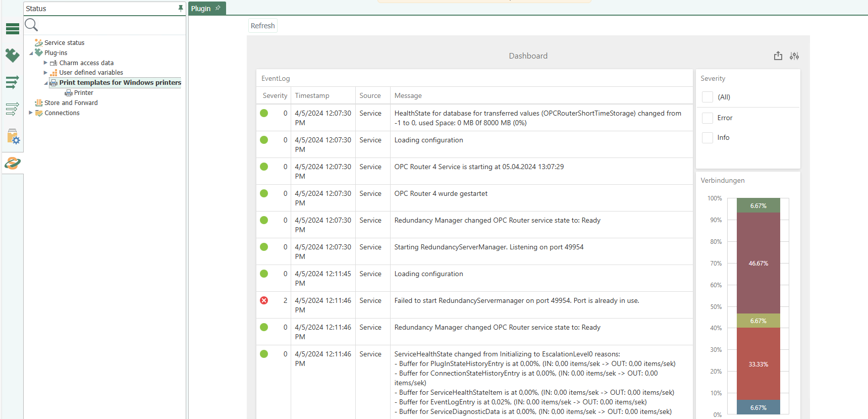Click the severity value 2 cell
The image size is (868, 419).
(x=285, y=300)
